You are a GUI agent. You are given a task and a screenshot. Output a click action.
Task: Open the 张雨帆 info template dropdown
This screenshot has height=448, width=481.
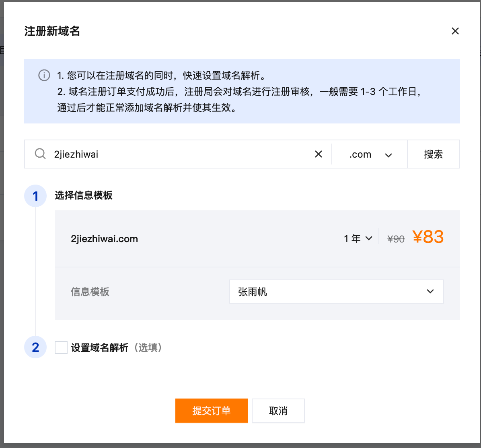[336, 292]
